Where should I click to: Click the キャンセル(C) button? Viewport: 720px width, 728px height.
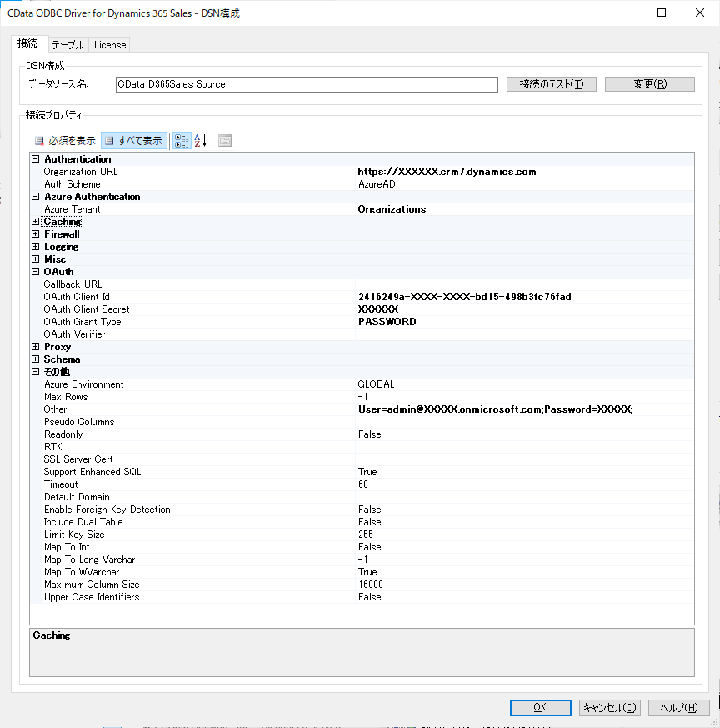pyautogui.click(x=610, y=708)
